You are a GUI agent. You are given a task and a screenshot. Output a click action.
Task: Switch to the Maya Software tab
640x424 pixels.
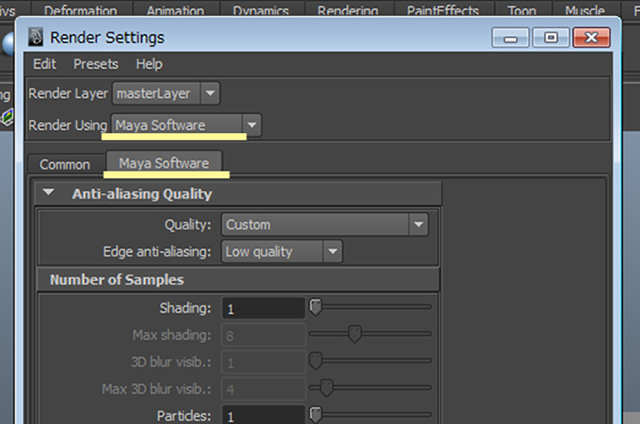click(x=164, y=163)
